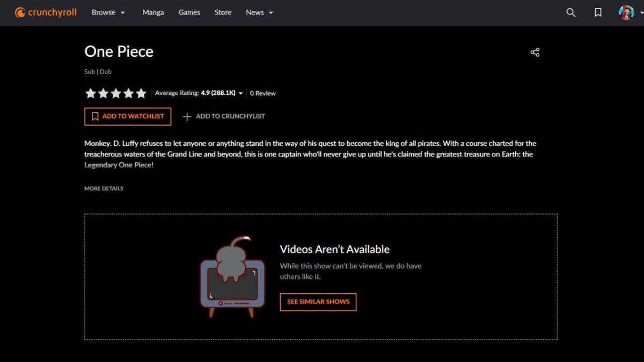The image size is (644, 362).
Task: Select the third rating star
Action: (x=116, y=93)
